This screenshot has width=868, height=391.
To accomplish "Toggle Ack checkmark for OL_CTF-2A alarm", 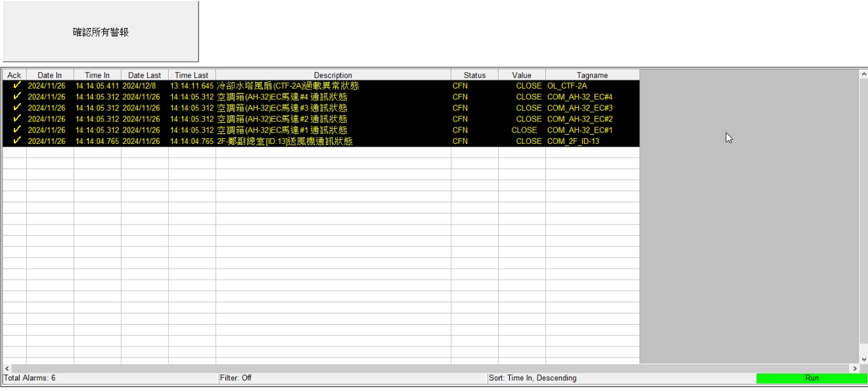I will pyautogui.click(x=16, y=85).
